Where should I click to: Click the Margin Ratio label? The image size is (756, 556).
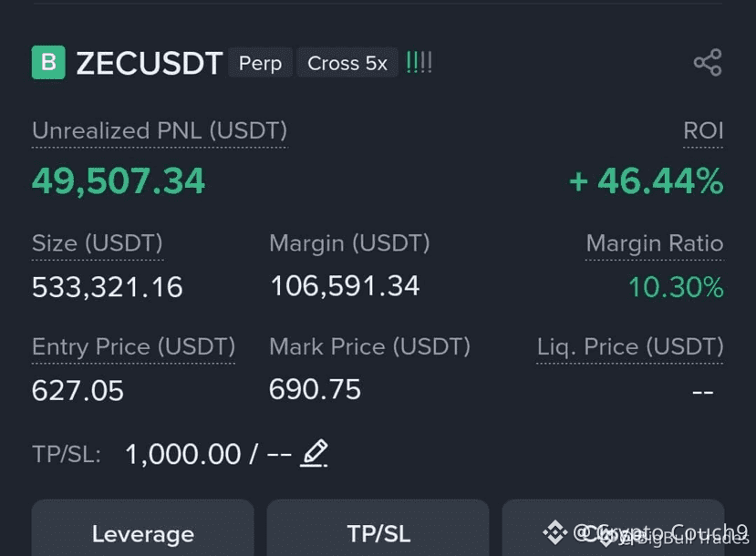(654, 244)
